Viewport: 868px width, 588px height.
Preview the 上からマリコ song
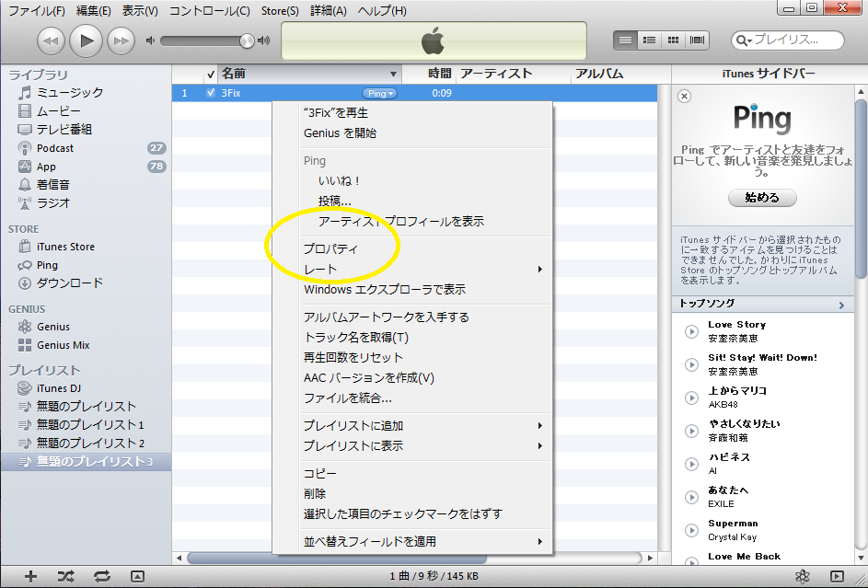point(691,398)
